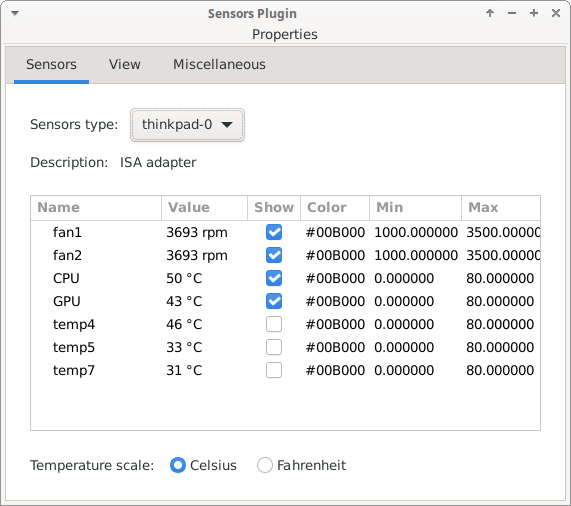Switch to the Sensors tab
571x506 pixels.
click(51, 64)
